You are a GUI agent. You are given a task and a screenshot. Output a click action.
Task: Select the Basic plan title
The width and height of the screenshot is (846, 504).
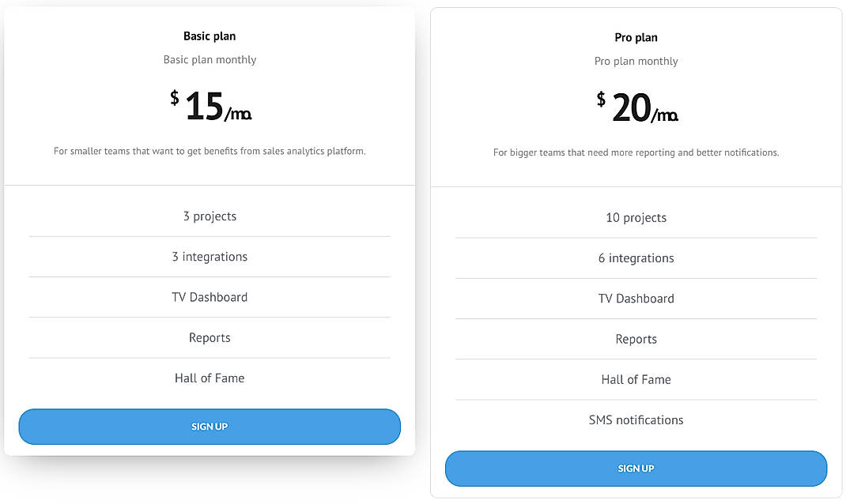point(210,36)
